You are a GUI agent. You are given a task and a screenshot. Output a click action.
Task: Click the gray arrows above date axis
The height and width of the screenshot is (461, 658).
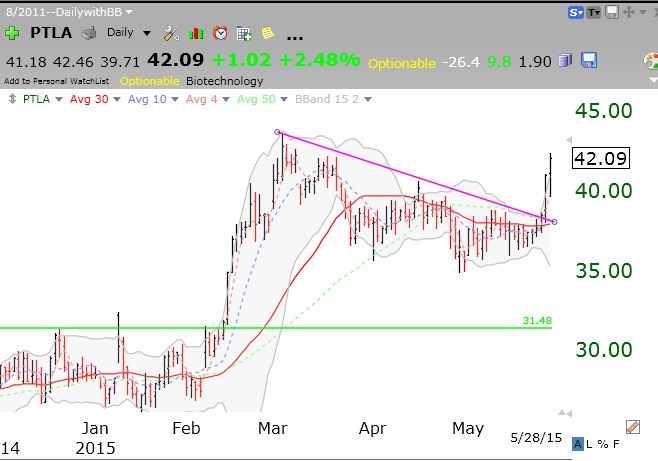[x=565, y=413]
